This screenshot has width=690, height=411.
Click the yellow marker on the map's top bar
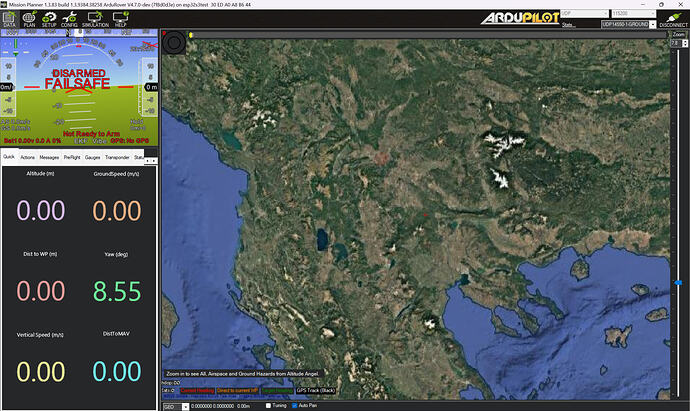coord(191,35)
